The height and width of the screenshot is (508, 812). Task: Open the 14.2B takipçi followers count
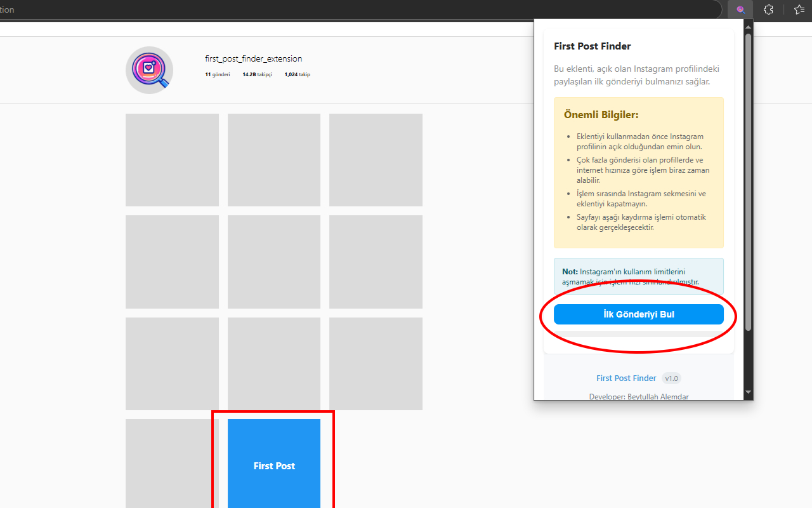coord(257,75)
